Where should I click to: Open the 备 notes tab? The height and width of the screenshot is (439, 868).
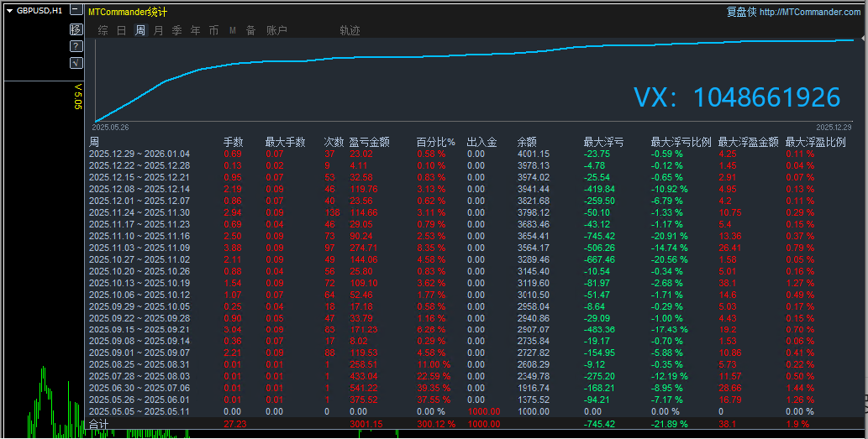click(x=250, y=30)
